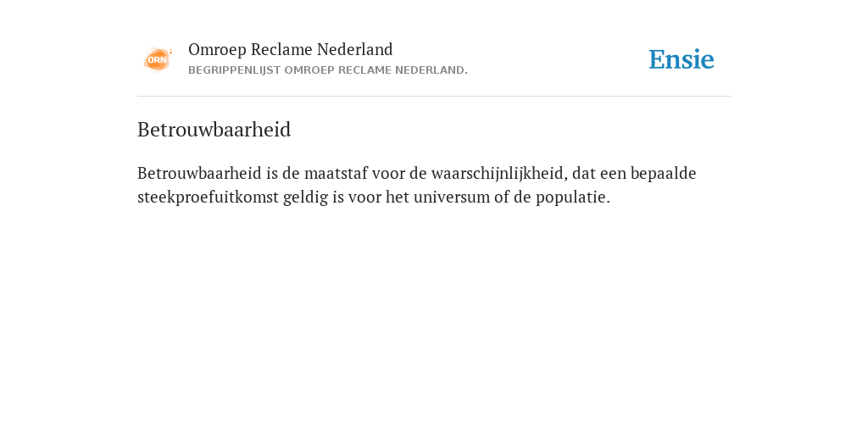Screen dimensions: 868x434
Task: Click 'Betrouwbaarheid' at the start of the paragraph
Action: (199, 173)
